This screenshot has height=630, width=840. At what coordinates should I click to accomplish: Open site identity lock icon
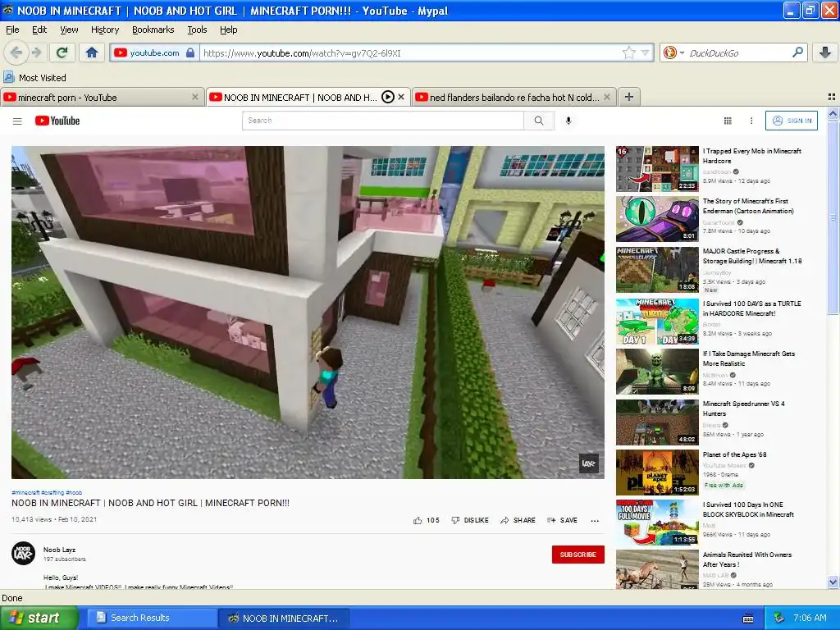(x=190, y=52)
